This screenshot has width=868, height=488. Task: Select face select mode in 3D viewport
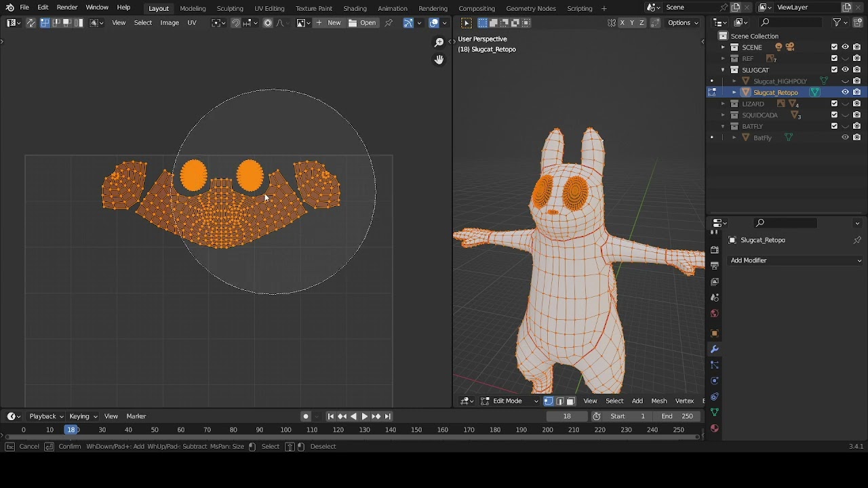pyautogui.click(x=571, y=401)
